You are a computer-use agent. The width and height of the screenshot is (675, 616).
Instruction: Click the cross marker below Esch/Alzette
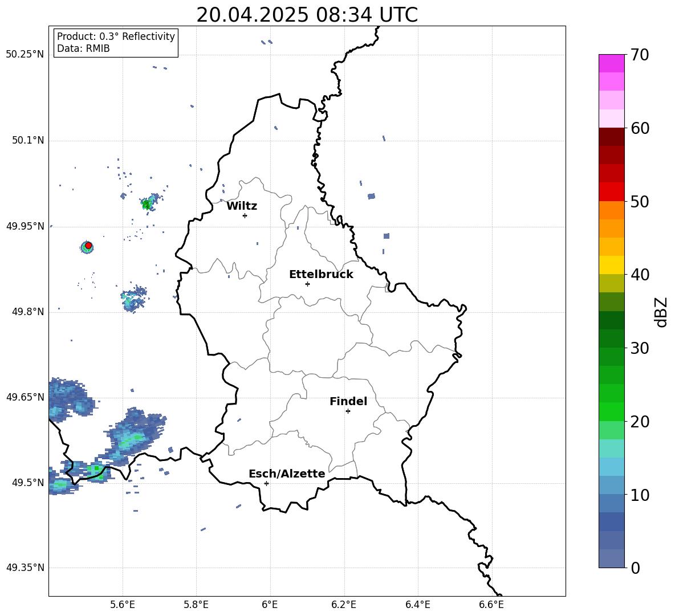[x=266, y=483]
